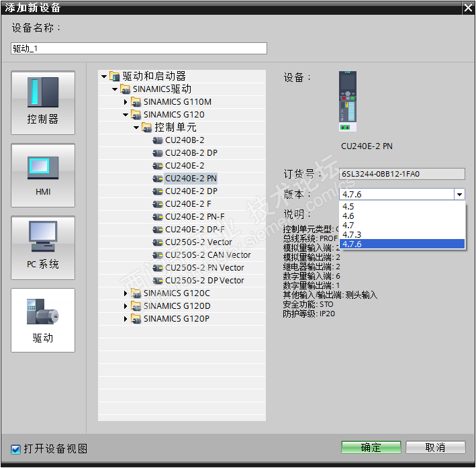Click the CU240E-2 DP device icon
The width and height of the screenshot is (476, 468).
158,191
